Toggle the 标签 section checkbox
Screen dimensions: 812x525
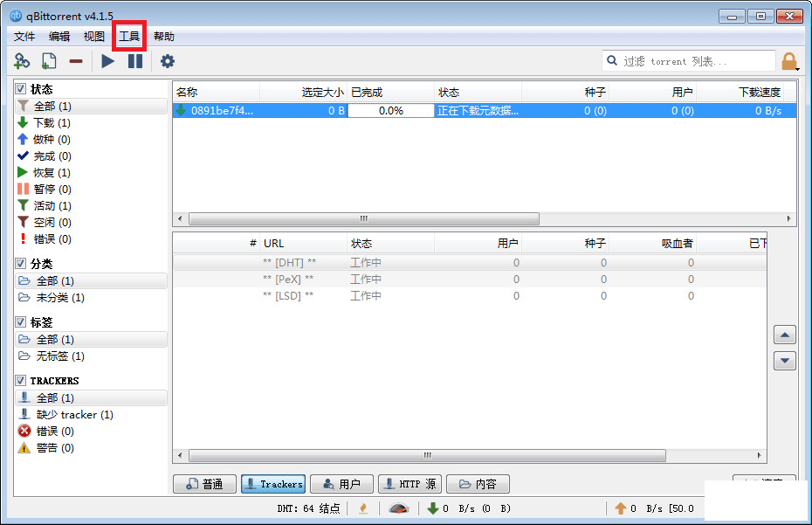click(21, 321)
